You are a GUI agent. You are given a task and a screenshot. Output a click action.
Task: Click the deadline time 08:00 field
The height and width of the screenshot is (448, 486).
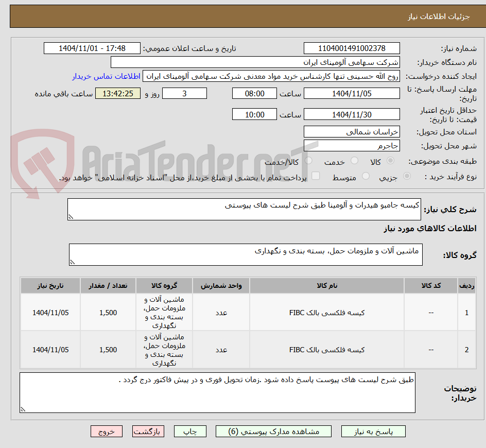click(254, 93)
